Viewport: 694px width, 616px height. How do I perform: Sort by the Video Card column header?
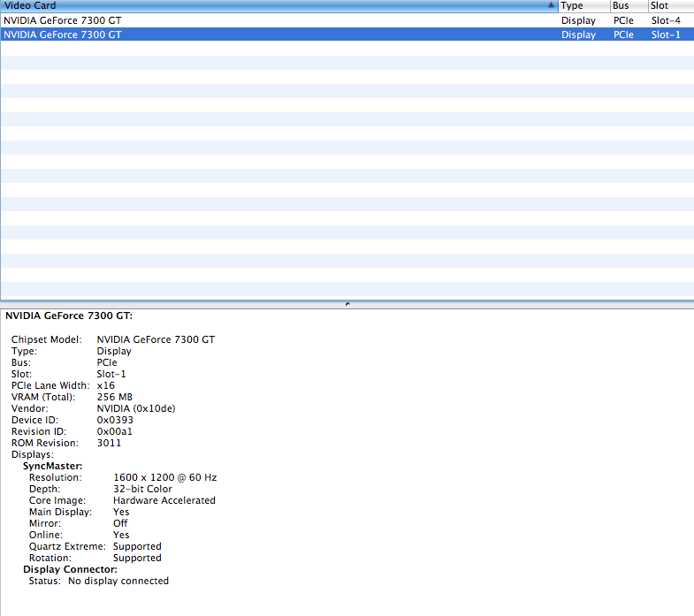[x=278, y=6]
